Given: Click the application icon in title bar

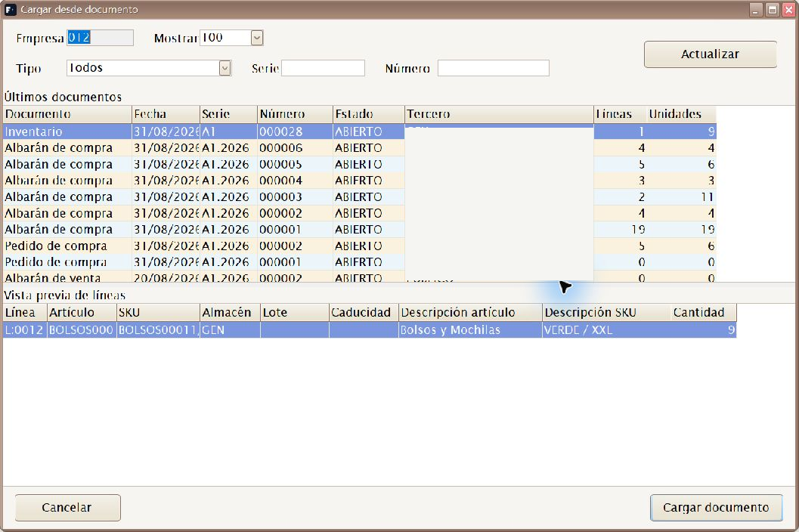Looking at the screenshot, I should pyautogui.click(x=10, y=10).
